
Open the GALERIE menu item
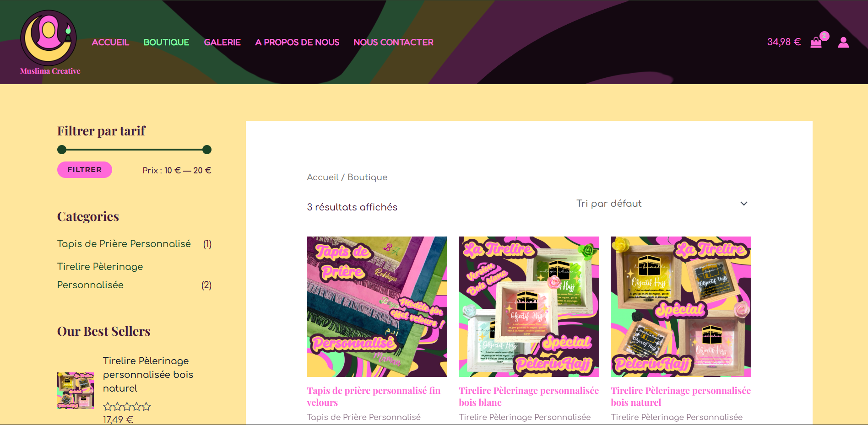pos(222,42)
